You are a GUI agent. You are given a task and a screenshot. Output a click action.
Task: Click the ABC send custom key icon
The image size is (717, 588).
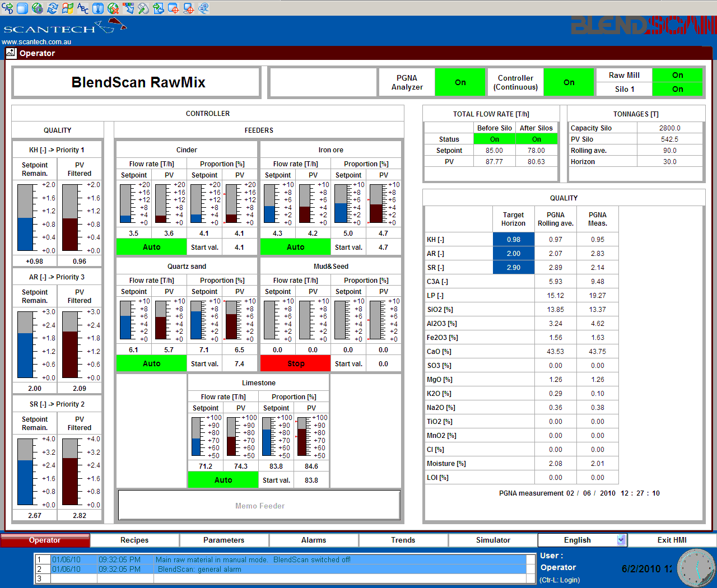pyautogui.click(x=83, y=8)
